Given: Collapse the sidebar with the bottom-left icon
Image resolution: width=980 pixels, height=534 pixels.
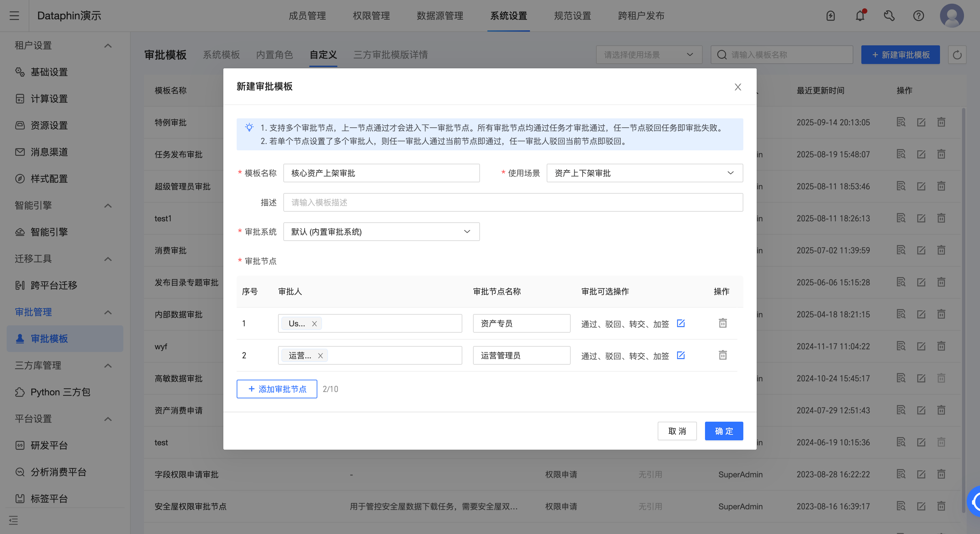Looking at the screenshot, I should 13,521.
